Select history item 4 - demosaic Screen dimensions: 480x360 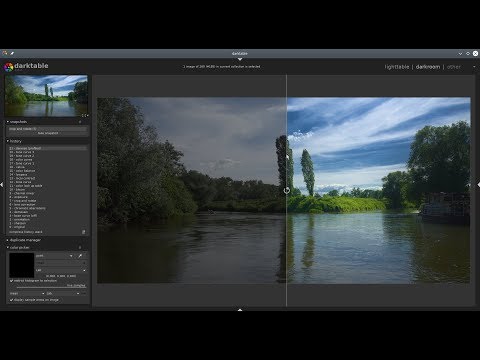click(48, 212)
